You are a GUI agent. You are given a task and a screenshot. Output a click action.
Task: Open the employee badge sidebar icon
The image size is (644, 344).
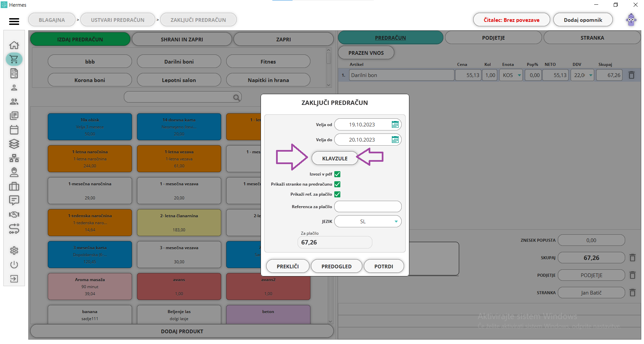[x=14, y=172]
